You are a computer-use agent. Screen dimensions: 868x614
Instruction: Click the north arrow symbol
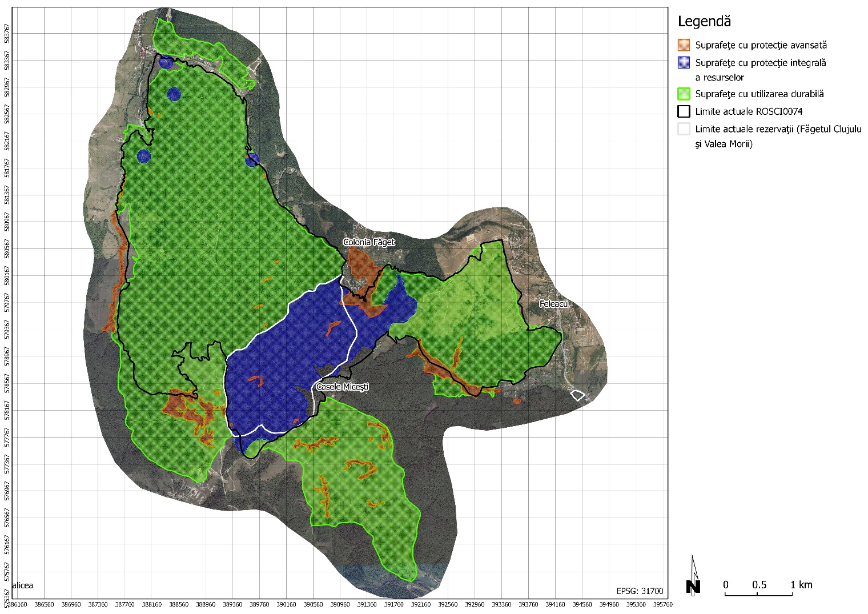pyautogui.click(x=693, y=575)
